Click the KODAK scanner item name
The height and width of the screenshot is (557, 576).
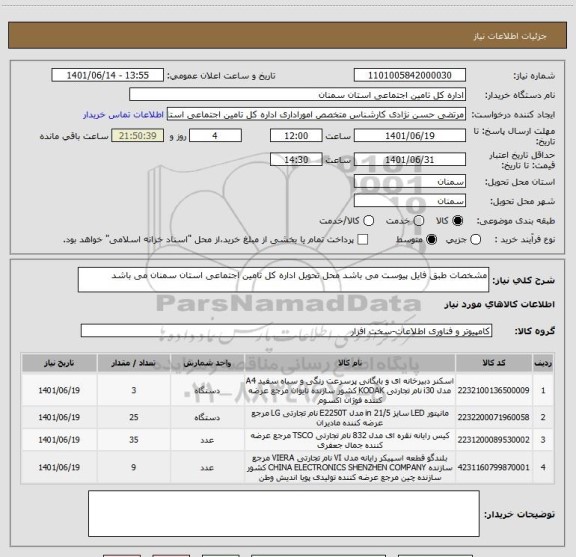(x=350, y=390)
